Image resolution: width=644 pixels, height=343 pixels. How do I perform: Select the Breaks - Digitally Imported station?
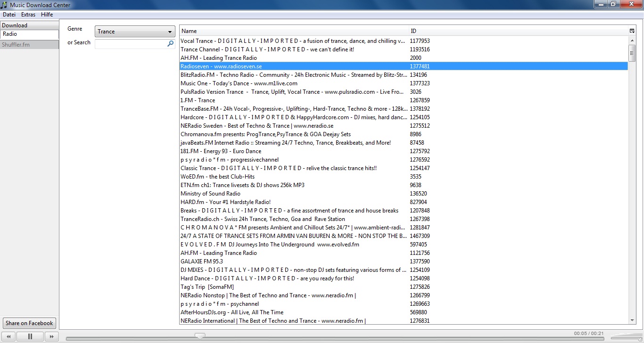[404, 211]
